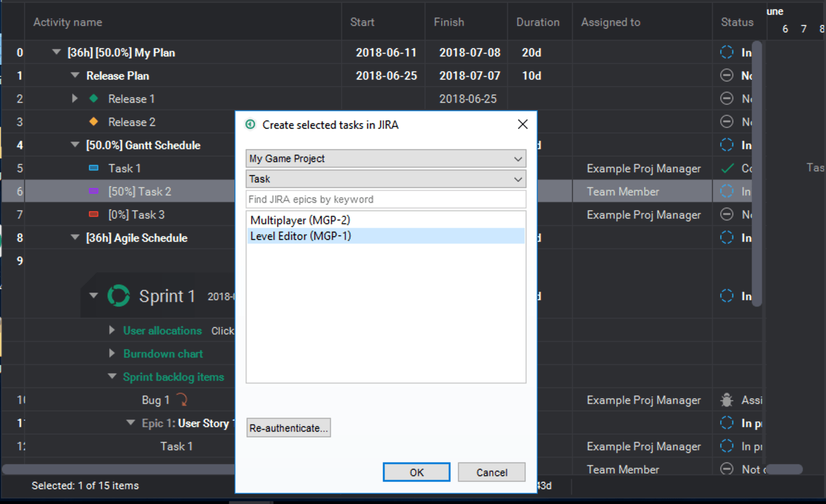Open the Task issue type dropdown
This screenshot has width=826, height=504.
pos(518,179)
